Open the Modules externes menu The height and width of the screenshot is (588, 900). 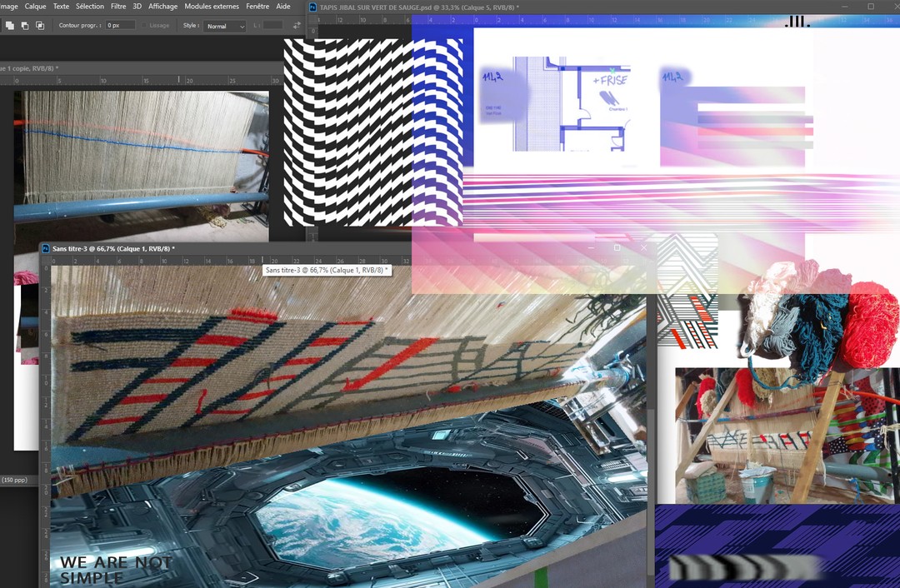212,7
